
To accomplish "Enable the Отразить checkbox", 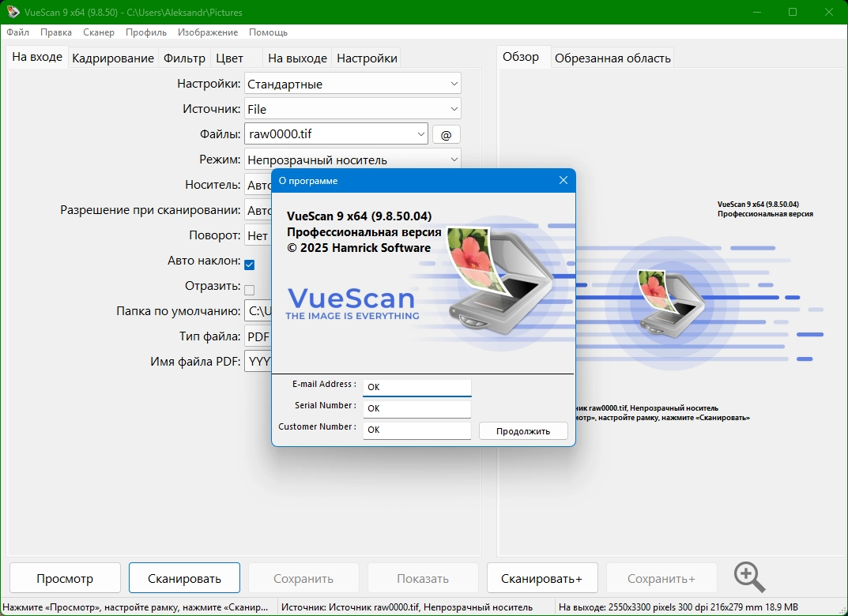I will click(249, 290).
